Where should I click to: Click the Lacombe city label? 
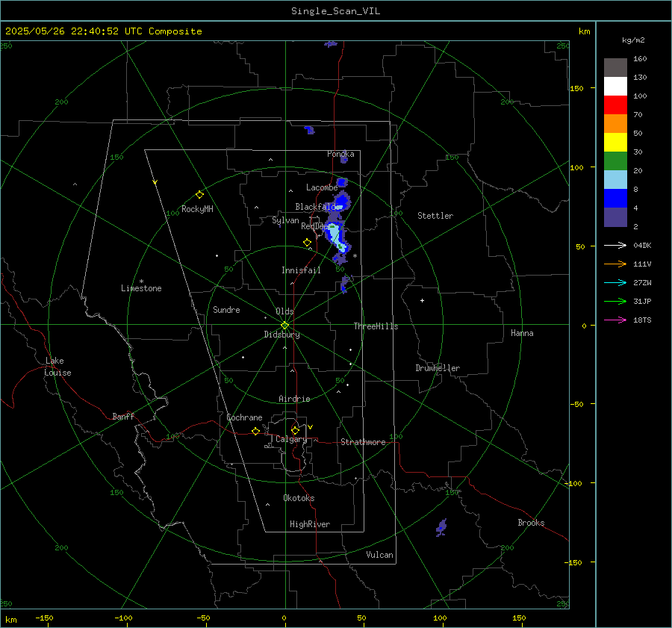tap(322, 187)
